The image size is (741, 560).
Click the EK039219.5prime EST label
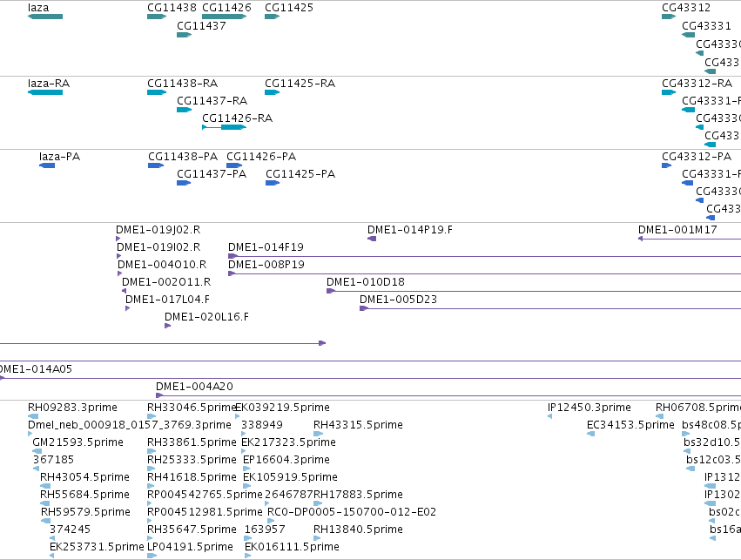point(283,408)
